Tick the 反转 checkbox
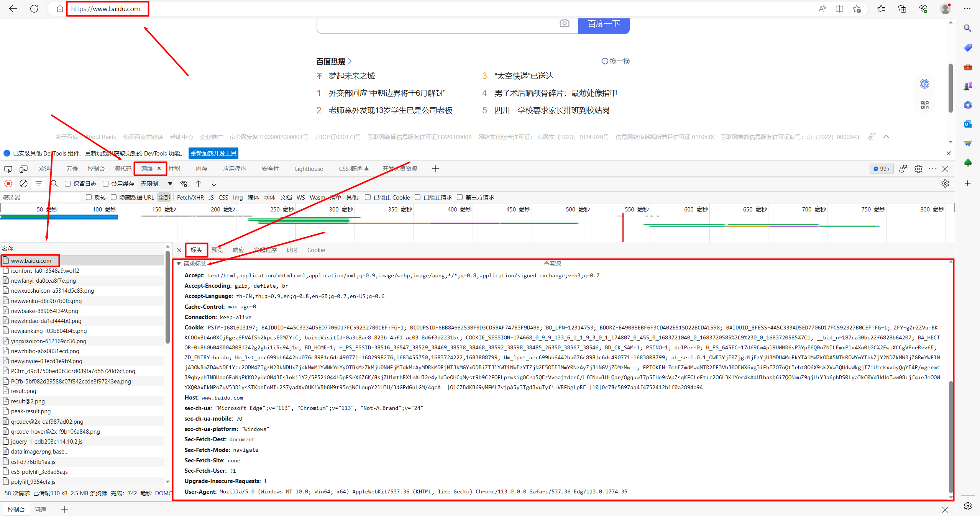Viewport: 980px width, 516px height. pos(89,197)
